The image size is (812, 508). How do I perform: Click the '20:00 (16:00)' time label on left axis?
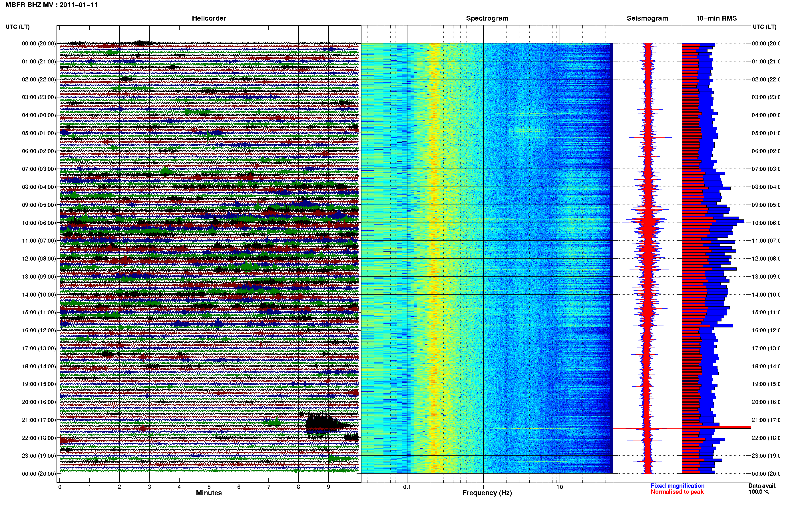[x=39, y=402]
